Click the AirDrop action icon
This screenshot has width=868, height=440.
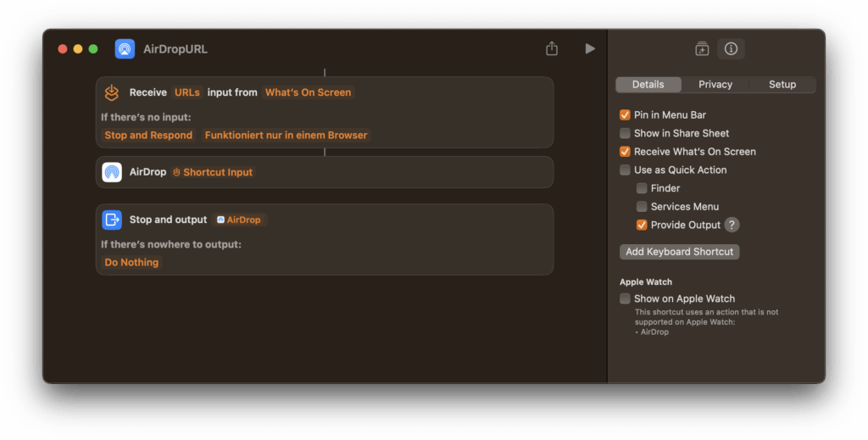(112, 172)
